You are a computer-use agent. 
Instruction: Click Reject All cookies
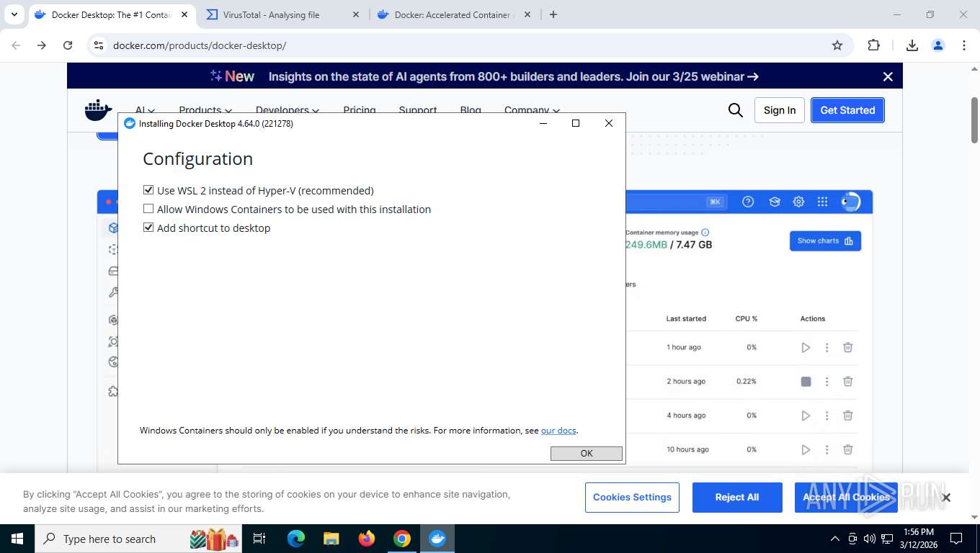click(x=737, y=498)
